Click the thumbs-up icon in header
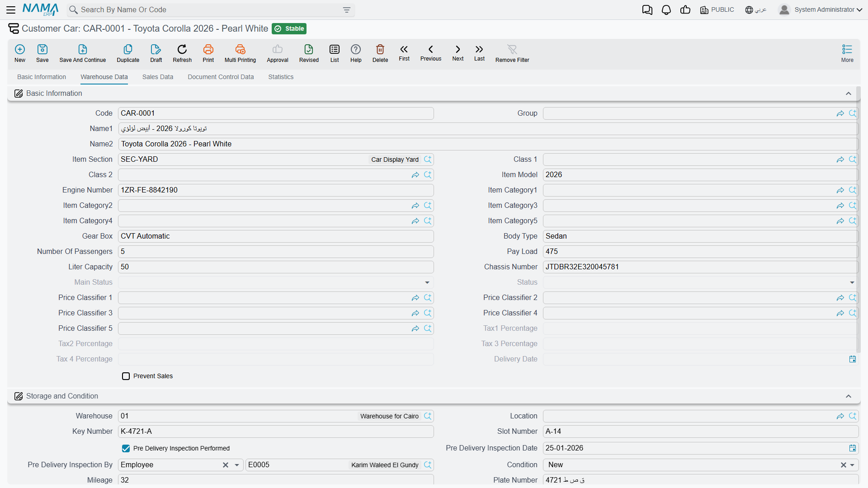868x488 pixels. pos(685,9)
